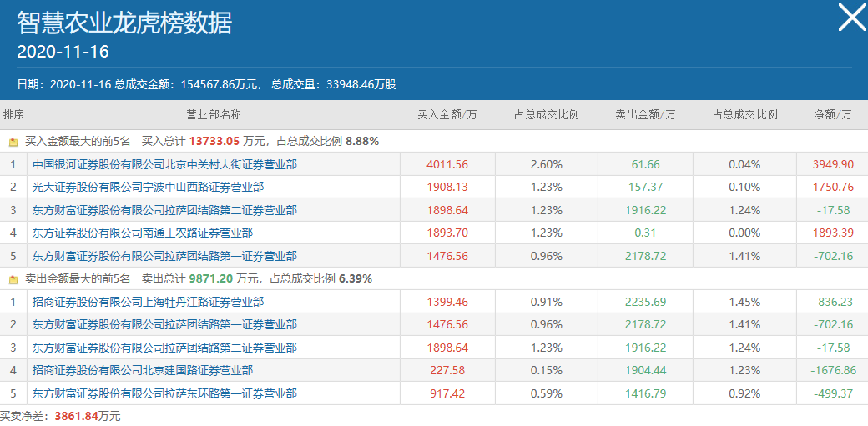Open 招商证券北京建国路证券营业部 link

(142, 370)
